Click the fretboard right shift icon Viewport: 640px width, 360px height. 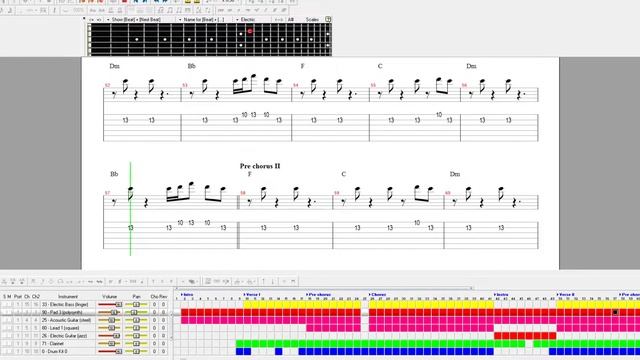pos(99,19)
